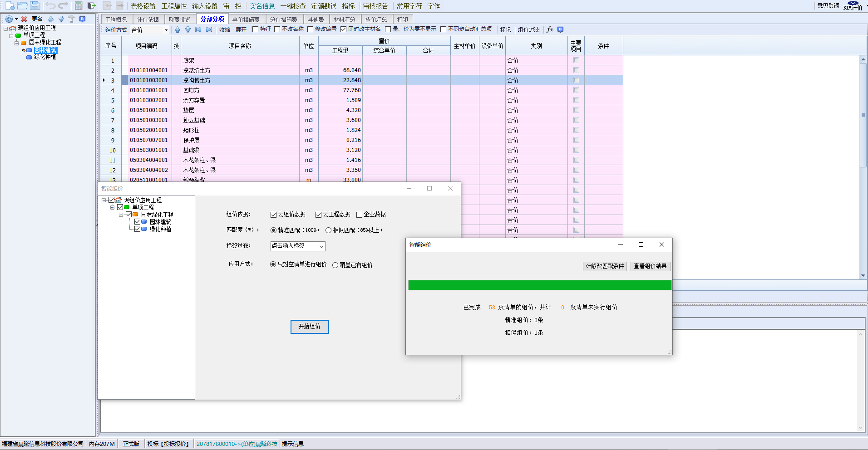Collapse 现组价应用工程 in dialog tree
This screenshot has width=868, height=450.
click(x=104, y=200)
